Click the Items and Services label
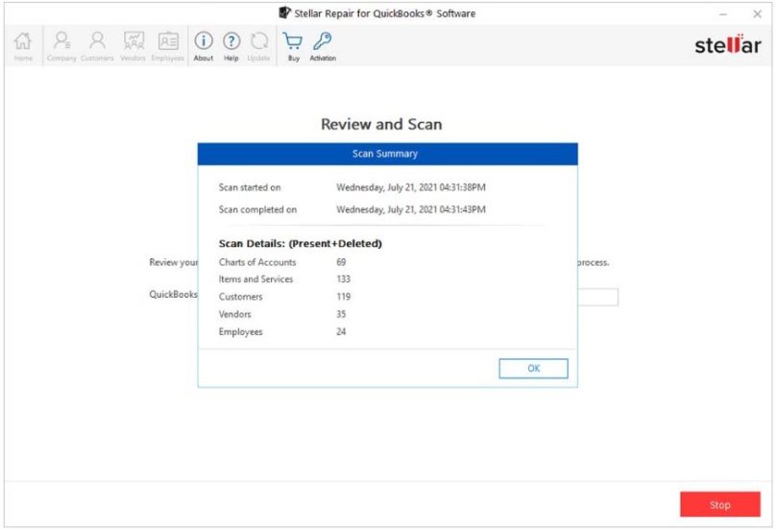Image resolution: width=778 pixels, height=532 pixels. (255, 278)
